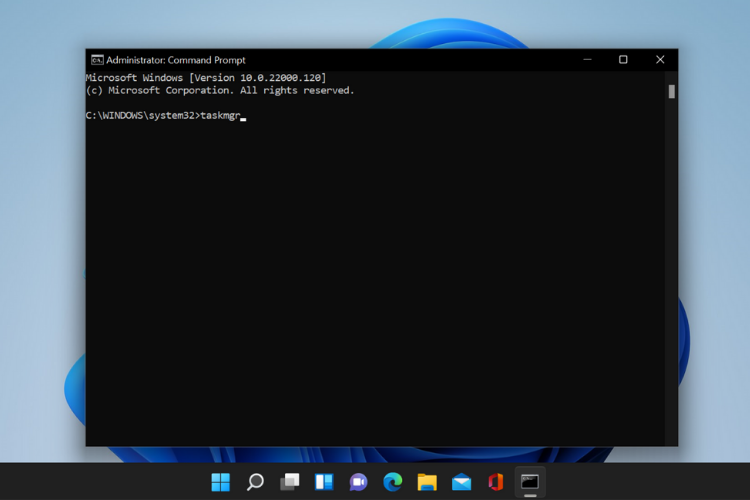
Task: Select Command Prompt taskbar button
Action: pos(530,482)
